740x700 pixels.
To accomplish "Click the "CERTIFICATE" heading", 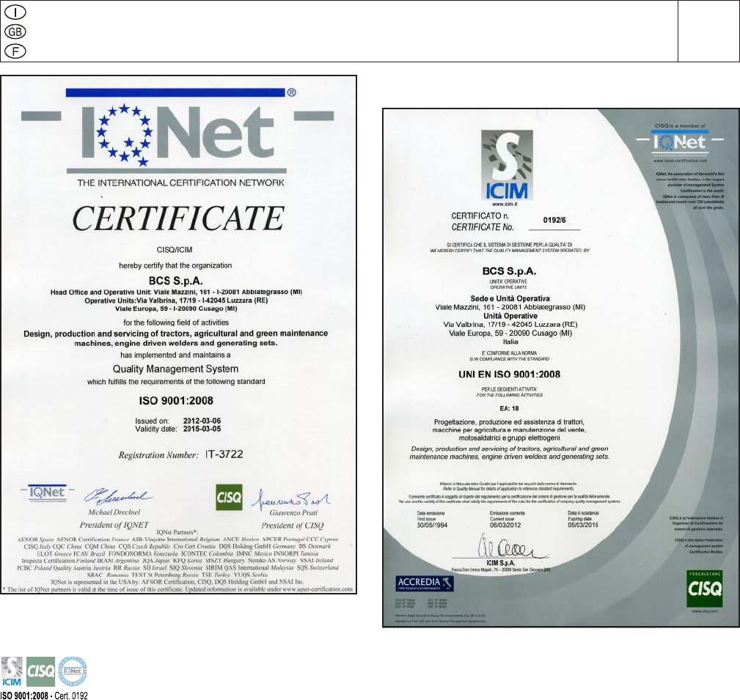I will [x=178, y=218].
